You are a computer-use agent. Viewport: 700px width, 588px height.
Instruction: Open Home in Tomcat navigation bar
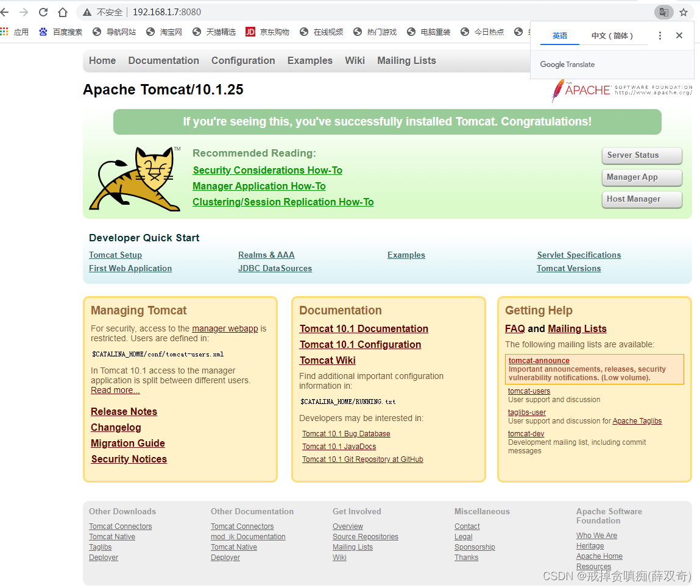point(102,61)
